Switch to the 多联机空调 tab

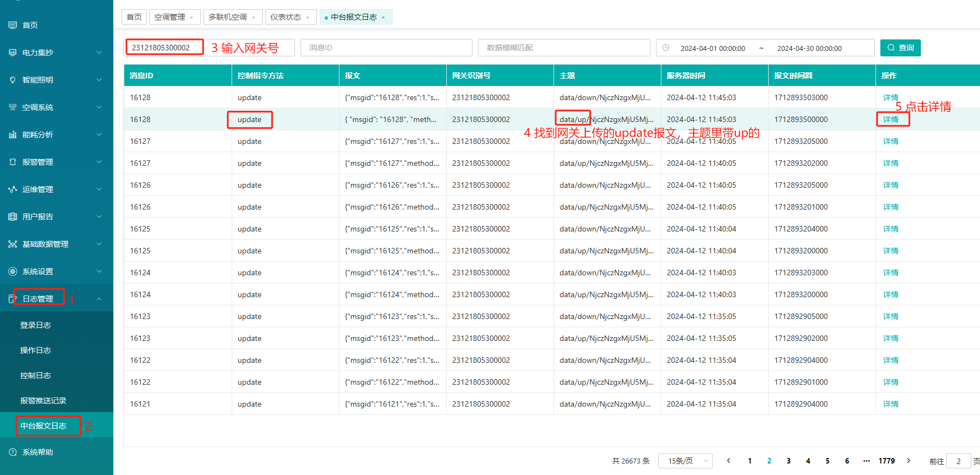(228, 17)
